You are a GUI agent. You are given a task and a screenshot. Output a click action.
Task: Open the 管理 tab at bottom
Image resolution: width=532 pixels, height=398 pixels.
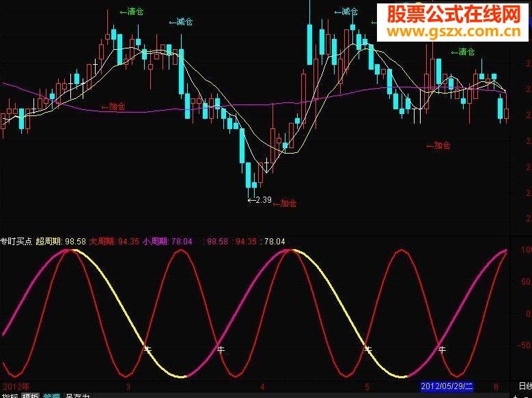(x=52, y=396)
